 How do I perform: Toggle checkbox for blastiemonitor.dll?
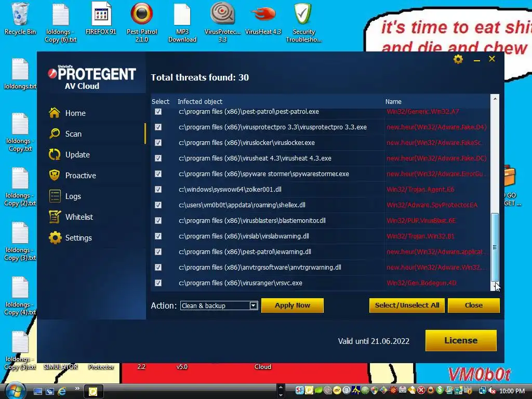(158, 221)
